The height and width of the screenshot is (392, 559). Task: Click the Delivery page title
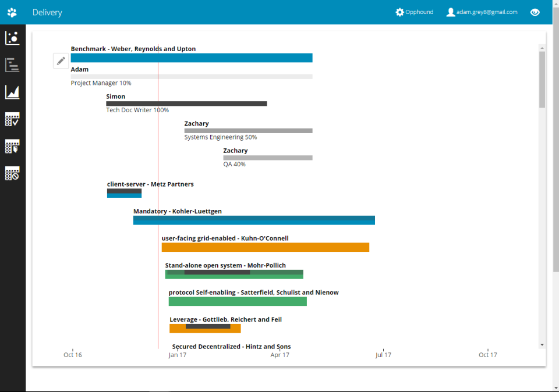pos(47,12)
